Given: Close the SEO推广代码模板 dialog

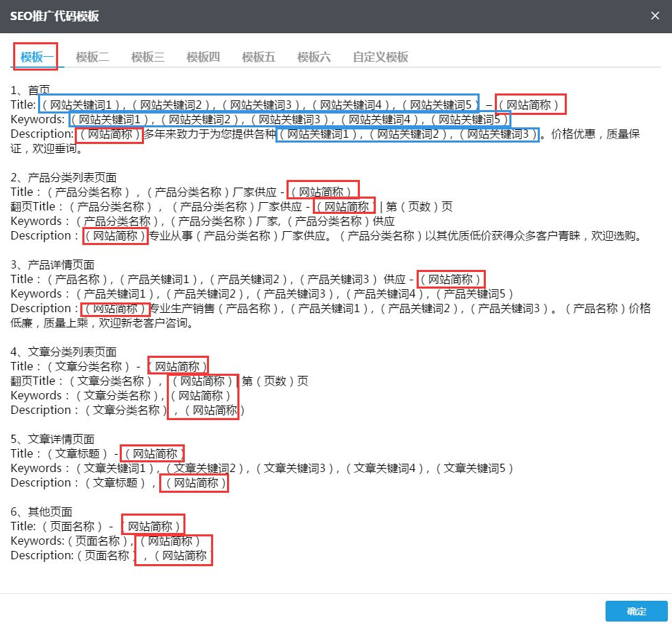Looking at the screenshot, I should point(655,15).
